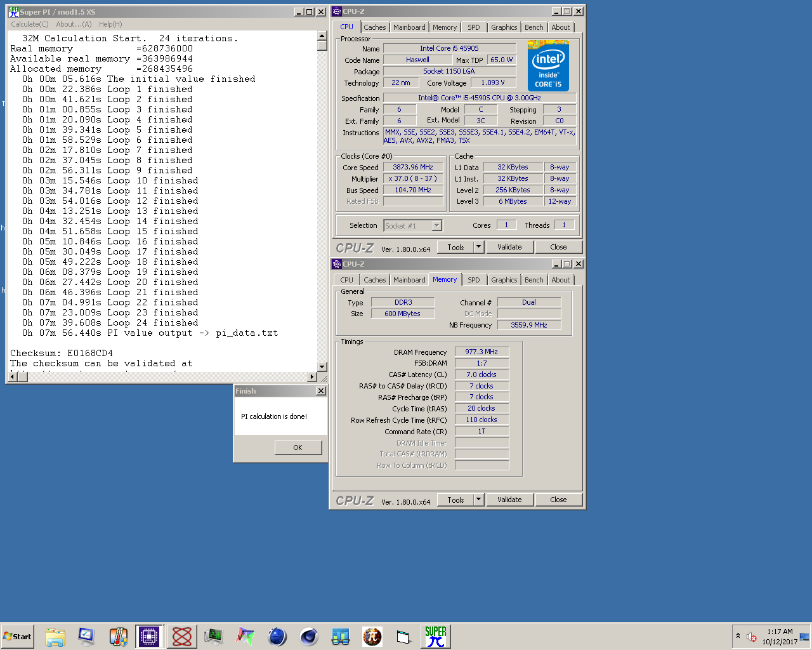Click Validate in upper CPU-Z window
The height and width of the screenshot is (650, 812).
point(509,247)
